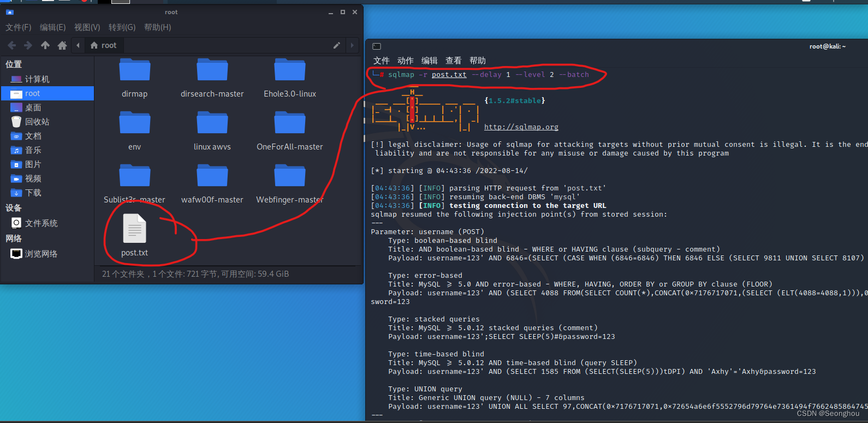The height and width of the screenshot is (423, 868).
Task: Select the wafw00f-master folder
Action: tap(212, 184)
